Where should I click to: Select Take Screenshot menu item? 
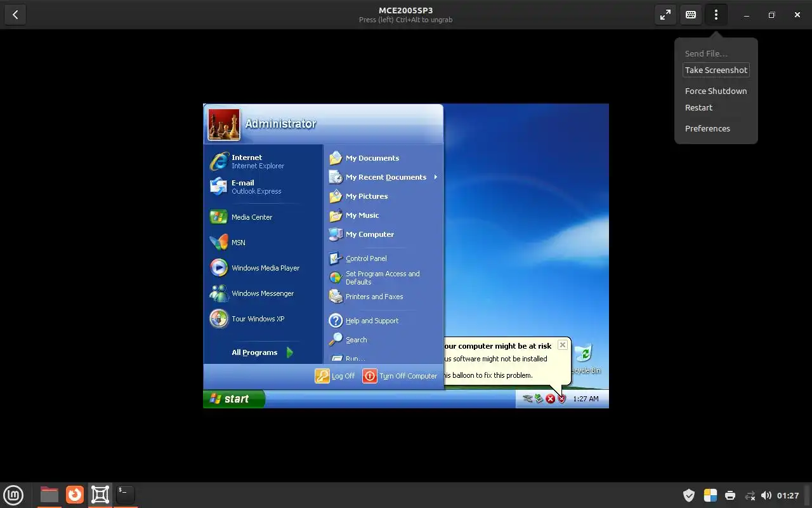click(x=716, y=70)
